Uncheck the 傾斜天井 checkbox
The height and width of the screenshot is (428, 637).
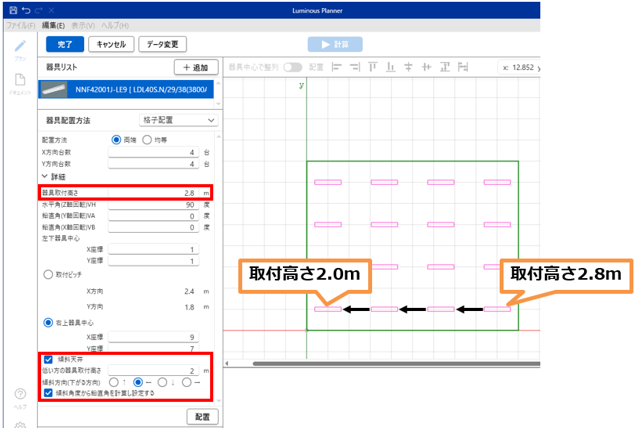click(47, 358)
